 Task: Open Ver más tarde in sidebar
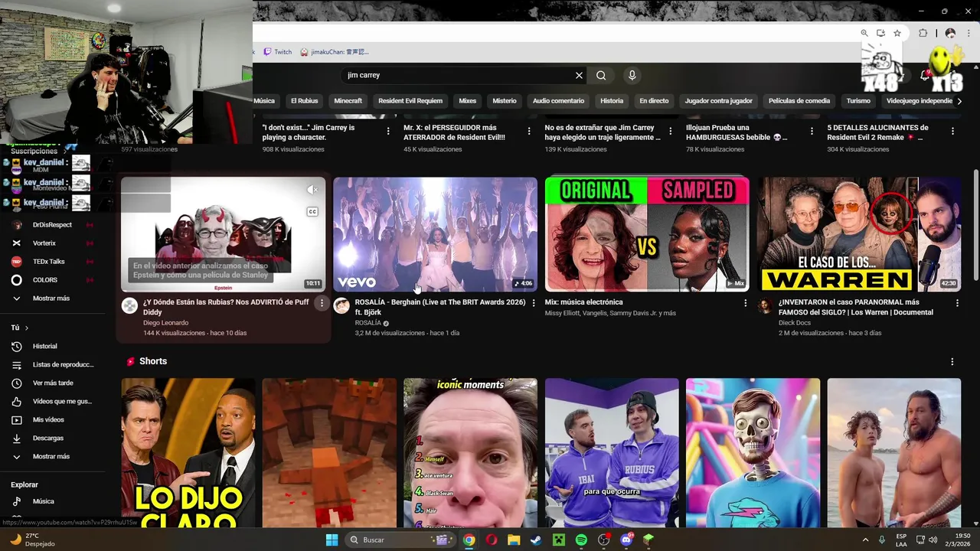point(52,383)
